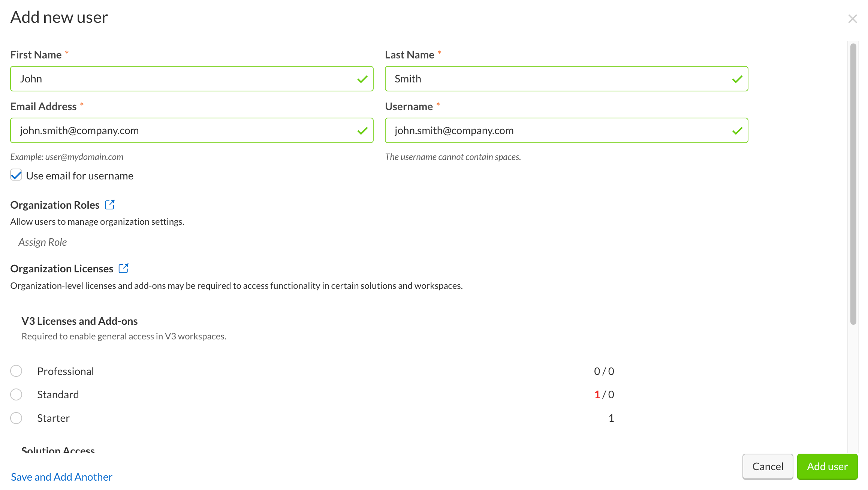This screenshot has height=490, width=868.
Task: Click the checkmark on Email Address field
Action: (362, 130)
